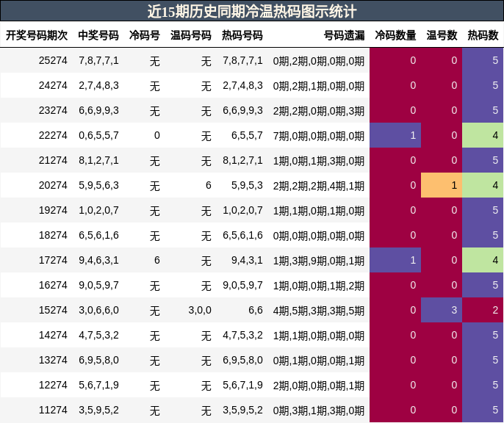
Task: Click the 中奖号码 column header
Action: (98, 35)
